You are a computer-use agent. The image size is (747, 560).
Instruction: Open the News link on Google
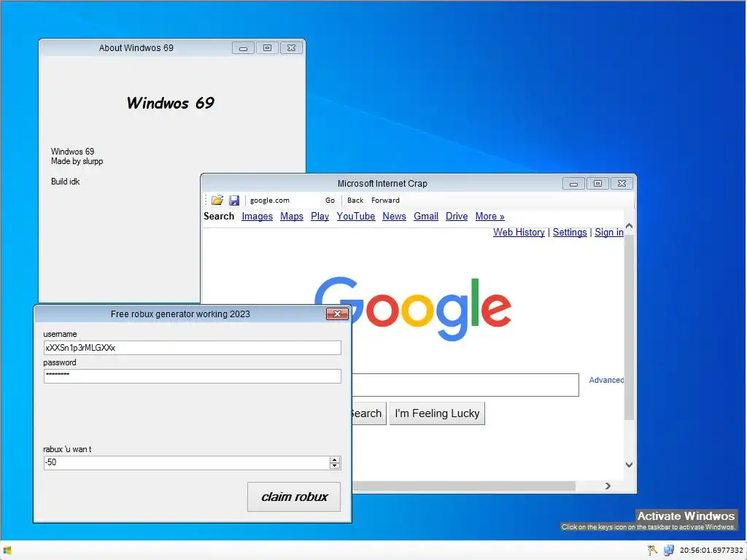click(x=394, y=216)
